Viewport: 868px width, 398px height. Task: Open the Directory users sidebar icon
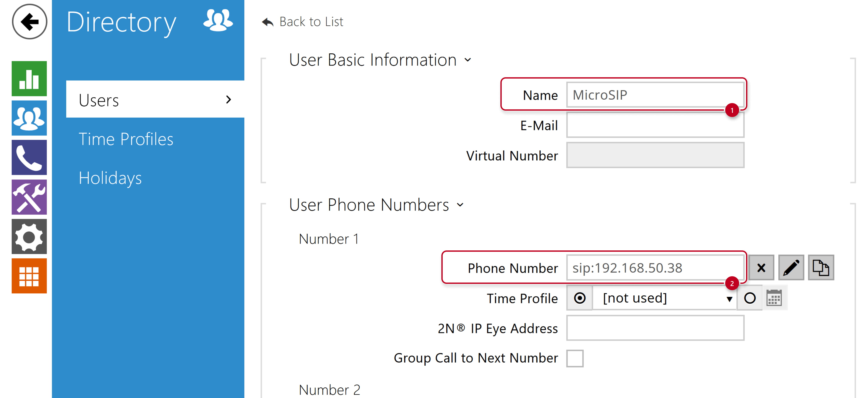pos(29,118)
